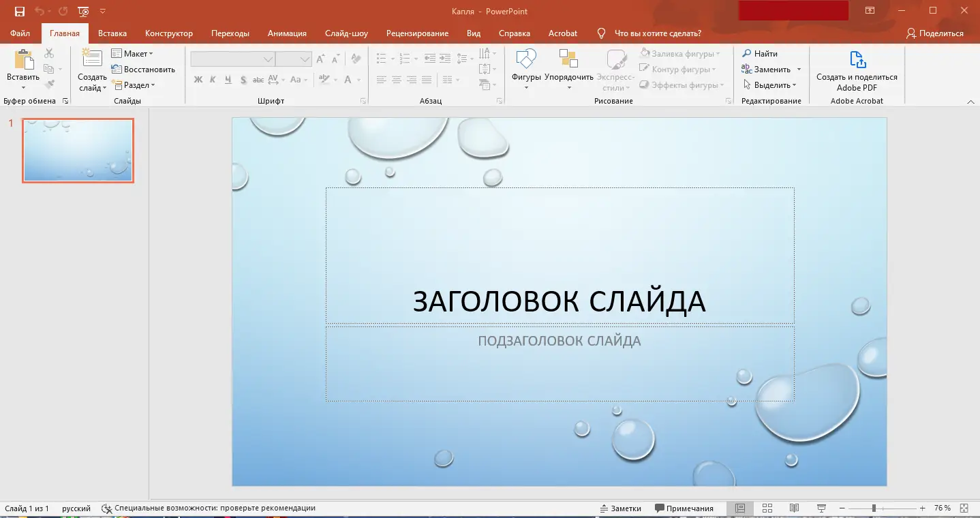Toggle italic К formatting
The width and height of the screenshot is (980, 518).
coord(213,80)
